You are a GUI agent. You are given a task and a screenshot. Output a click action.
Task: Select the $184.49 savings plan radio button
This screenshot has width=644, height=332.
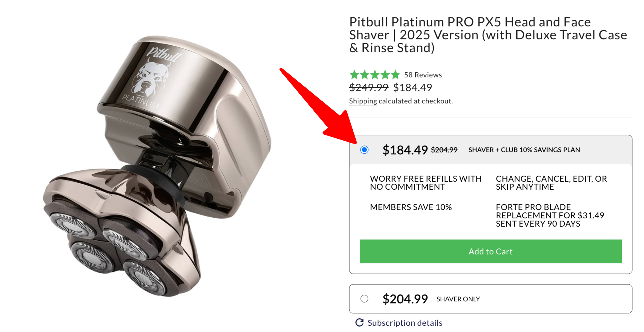[364, 150]
